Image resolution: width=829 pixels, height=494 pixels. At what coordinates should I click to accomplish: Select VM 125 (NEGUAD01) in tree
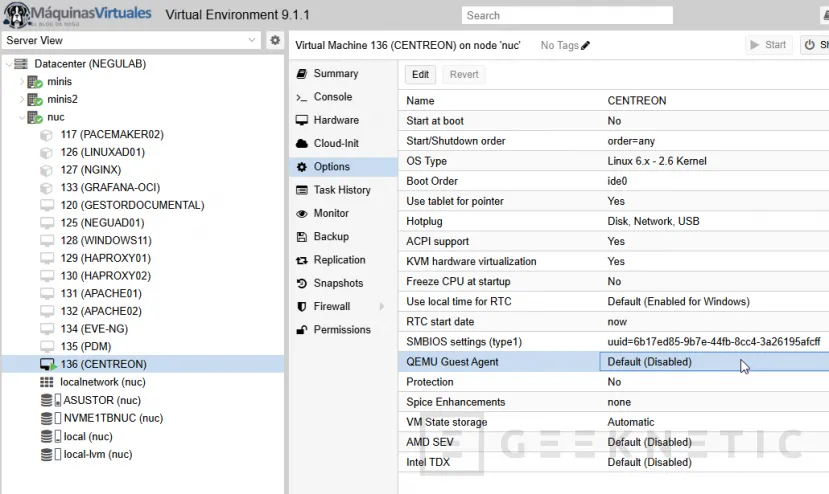[x=143, y=223]
